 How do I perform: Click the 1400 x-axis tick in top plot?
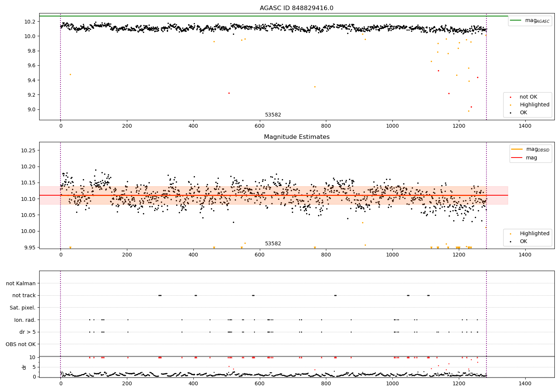tap(525, 126)
